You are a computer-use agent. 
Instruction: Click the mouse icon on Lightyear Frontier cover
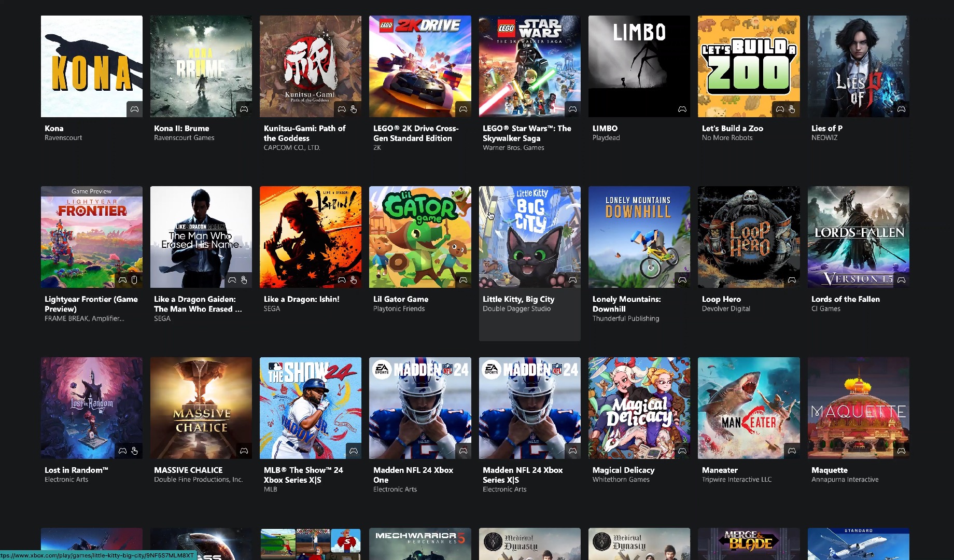[134, 280]
